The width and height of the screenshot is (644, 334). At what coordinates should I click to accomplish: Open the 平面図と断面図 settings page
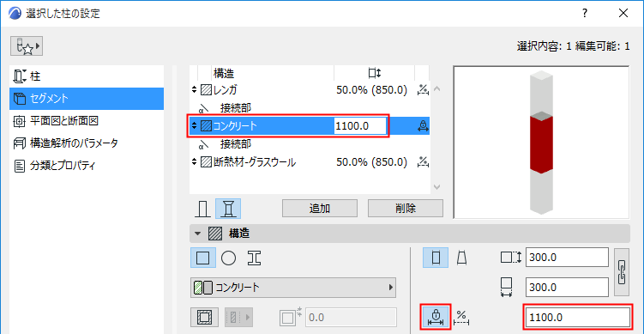(x=87, y=120)
